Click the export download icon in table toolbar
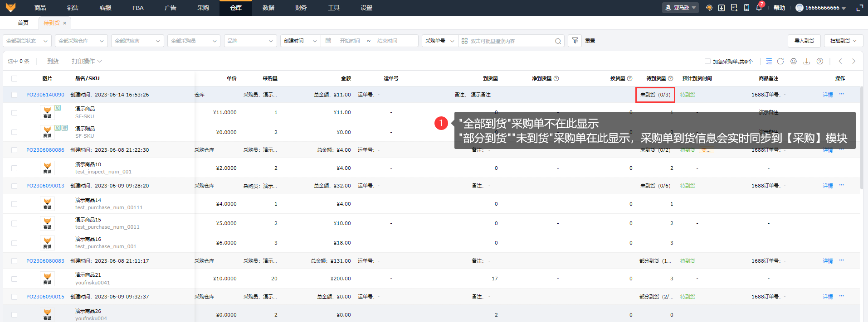868x322 pixels. [807, 61]
